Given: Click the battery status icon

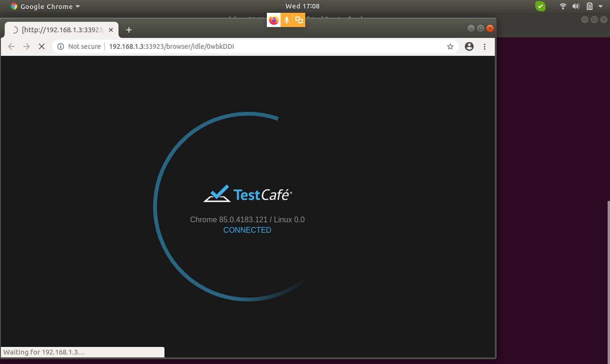Looking at the screenshot, I should pyautogui.click(x=590, y=7).
